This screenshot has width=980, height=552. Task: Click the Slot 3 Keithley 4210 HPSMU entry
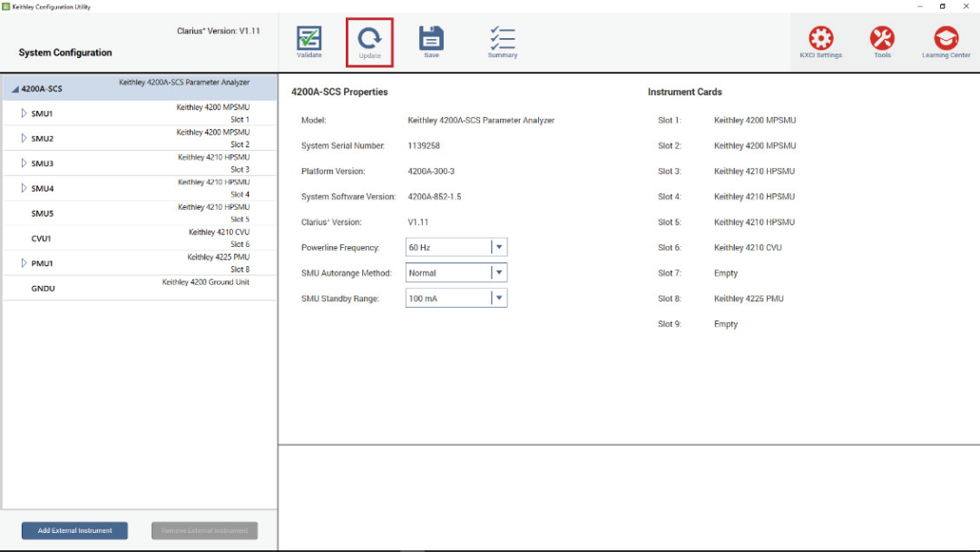click(x=754, y=172)
